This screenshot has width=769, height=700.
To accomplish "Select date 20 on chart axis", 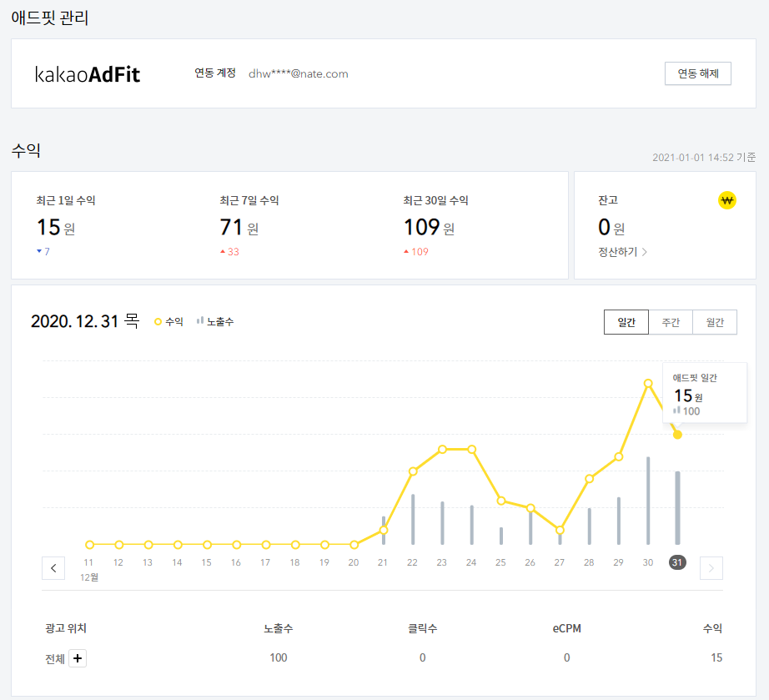I will tap(354, 562).
